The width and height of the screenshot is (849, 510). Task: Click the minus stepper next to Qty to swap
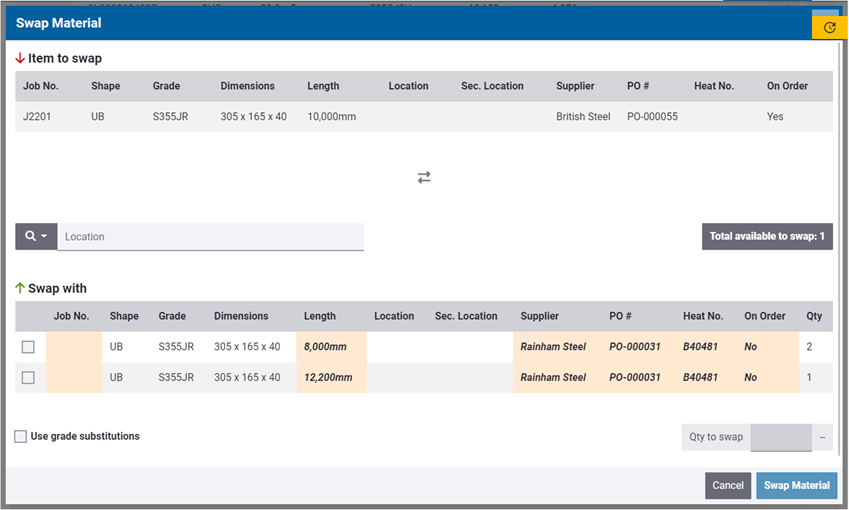(822, 437)
